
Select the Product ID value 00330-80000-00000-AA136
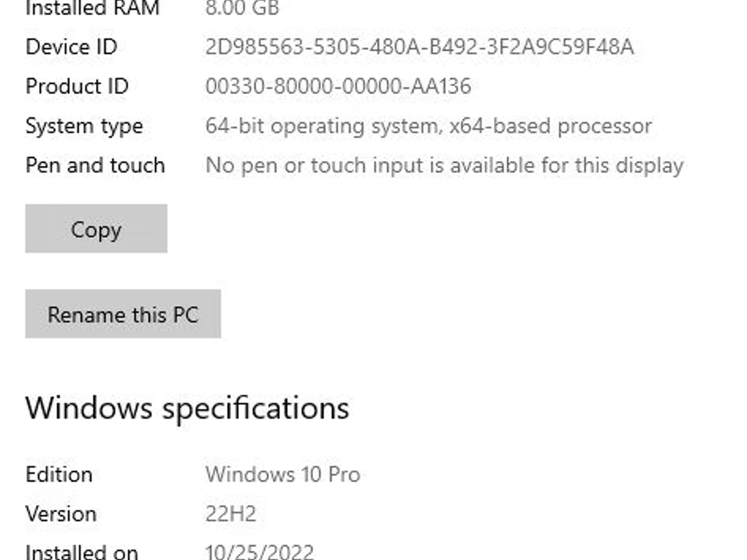(338, 86)
